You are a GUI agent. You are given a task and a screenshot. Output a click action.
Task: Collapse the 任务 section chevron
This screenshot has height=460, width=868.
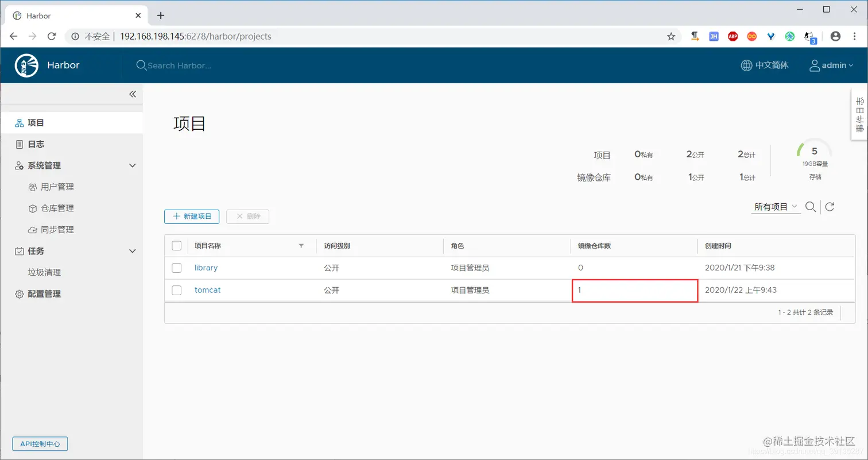click(133, 251)
